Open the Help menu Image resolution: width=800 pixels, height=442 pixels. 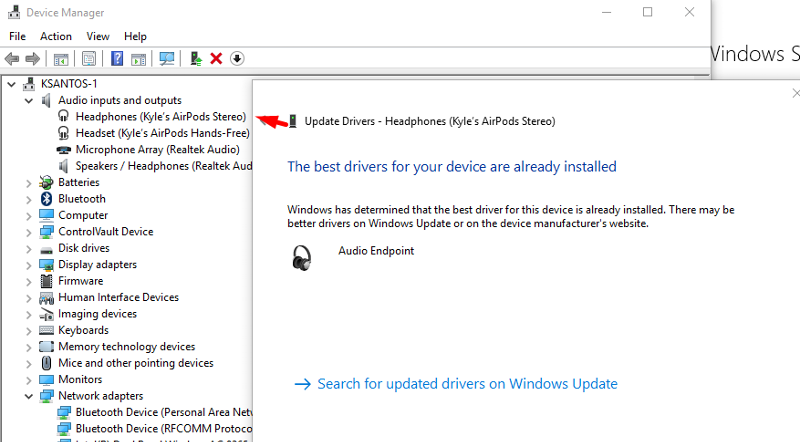click(x=135, y=36)
